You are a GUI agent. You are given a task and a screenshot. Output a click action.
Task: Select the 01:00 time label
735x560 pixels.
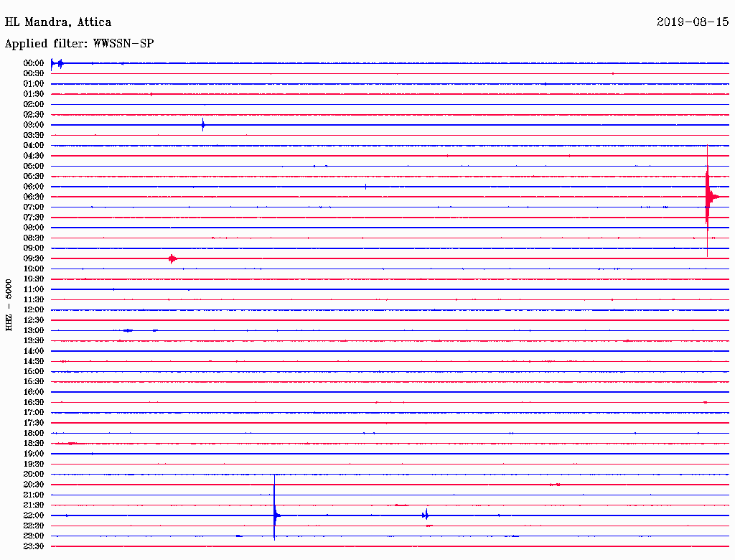(34, 83)
